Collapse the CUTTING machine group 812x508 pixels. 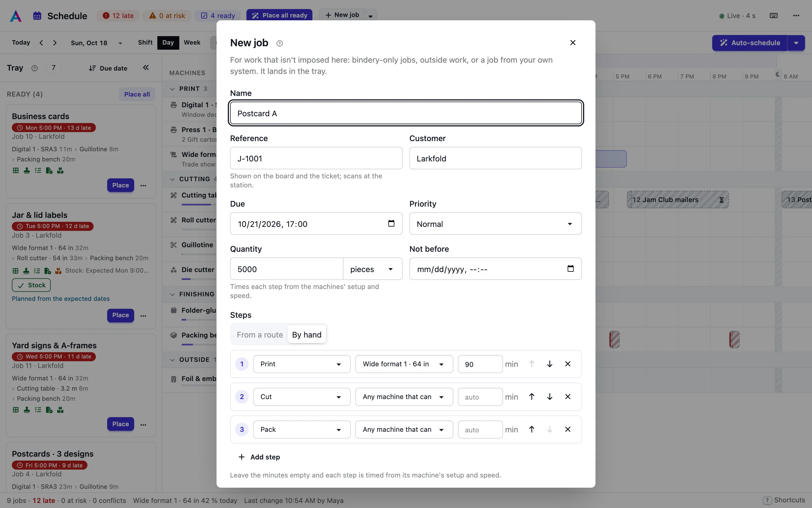tap(173, 179)
